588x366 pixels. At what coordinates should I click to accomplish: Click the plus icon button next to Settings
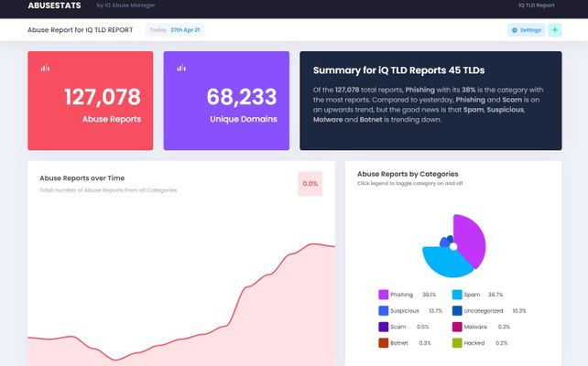[x=555, y=30]
